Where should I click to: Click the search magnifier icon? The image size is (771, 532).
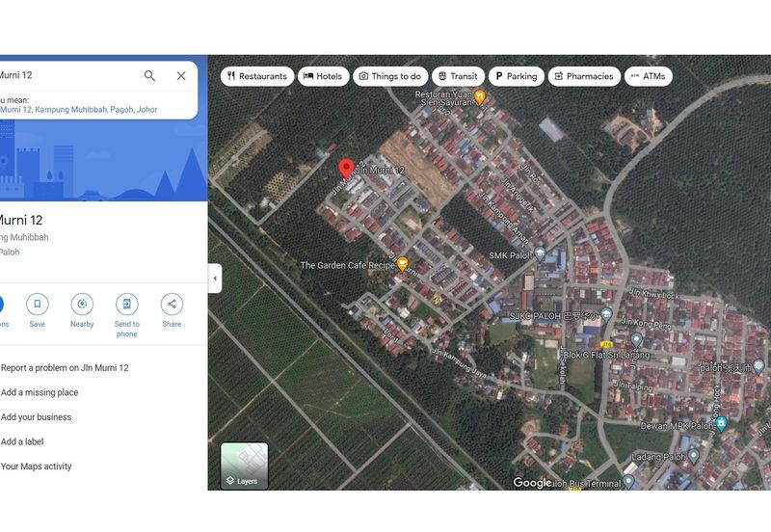click(149, 76)
